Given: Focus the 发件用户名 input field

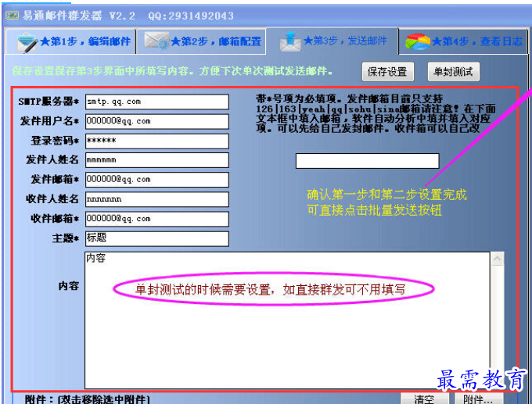Looking at the screenshot, I should click(x=157, y=121).
